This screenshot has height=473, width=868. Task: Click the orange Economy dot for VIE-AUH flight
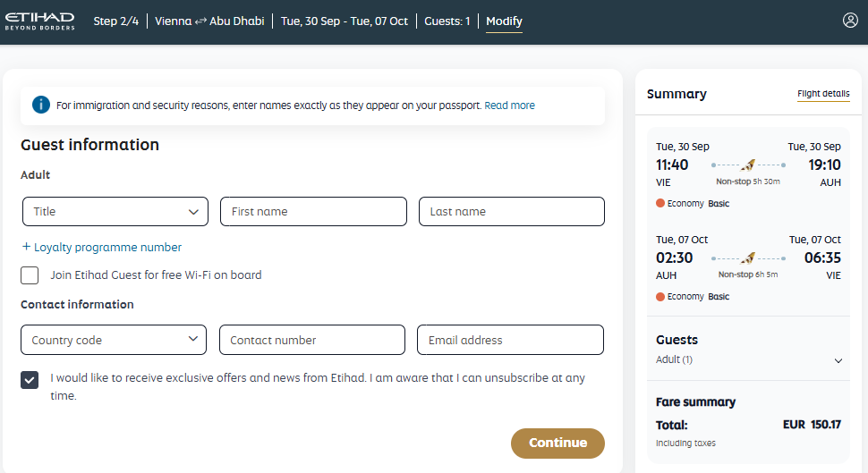click(660, 203)
